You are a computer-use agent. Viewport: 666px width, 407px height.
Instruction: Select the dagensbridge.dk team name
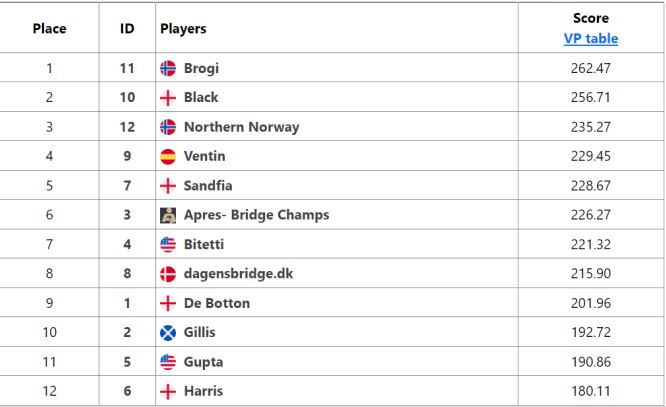240,273
